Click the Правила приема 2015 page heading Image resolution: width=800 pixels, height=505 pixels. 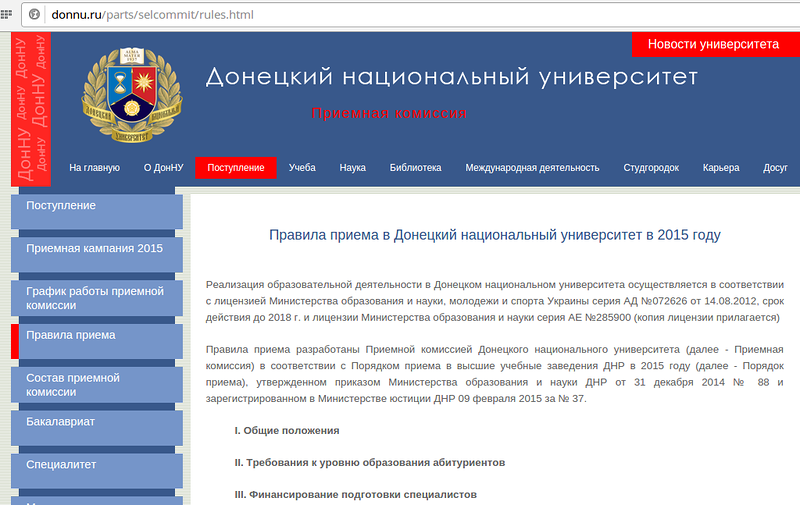tap(494, 235)
